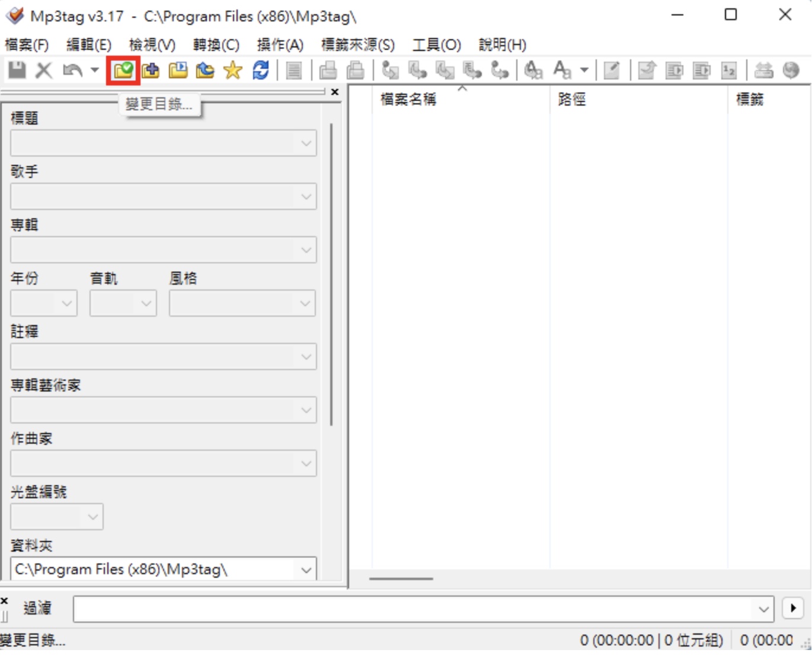Image resolution: width=812 pixels, height=656 pixels.
Task: Open the 資料夾 path dropdown
Action: (306, 570)
